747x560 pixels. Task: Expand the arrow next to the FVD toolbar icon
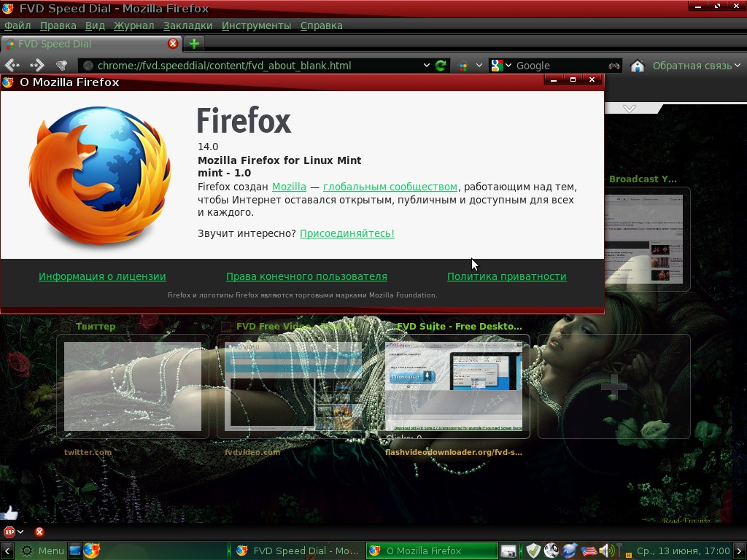coord(479,65)
